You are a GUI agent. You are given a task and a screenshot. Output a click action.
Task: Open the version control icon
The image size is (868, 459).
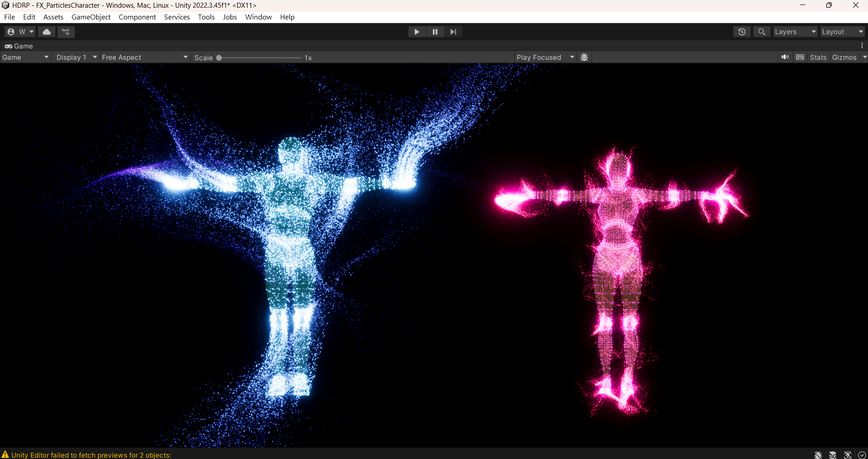[66, 32]
